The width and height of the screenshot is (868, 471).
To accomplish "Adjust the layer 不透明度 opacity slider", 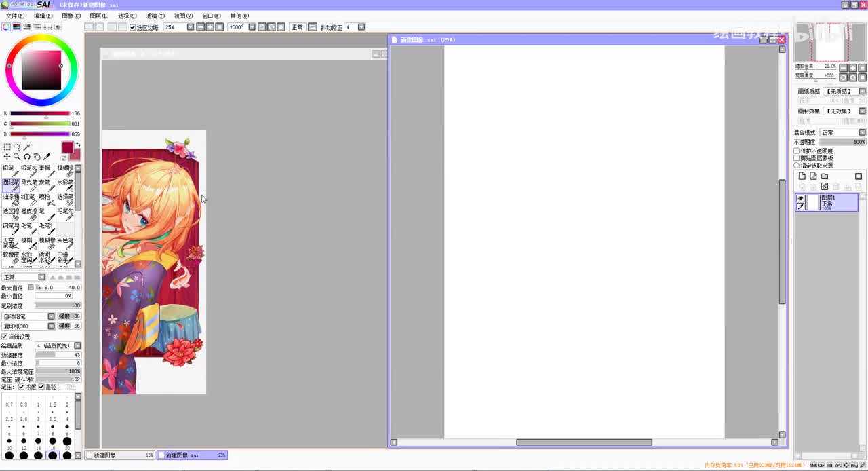I will 842,142.
